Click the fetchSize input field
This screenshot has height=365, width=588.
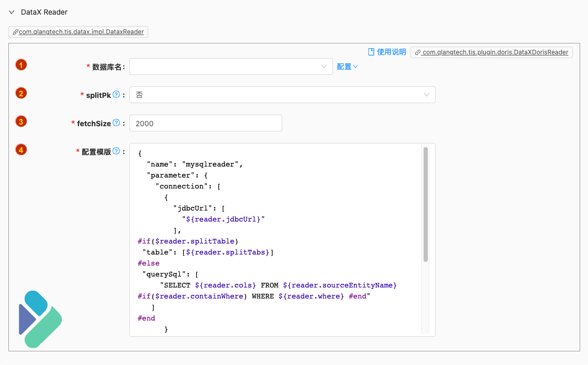pyautogui.click(x=205, y=123)
